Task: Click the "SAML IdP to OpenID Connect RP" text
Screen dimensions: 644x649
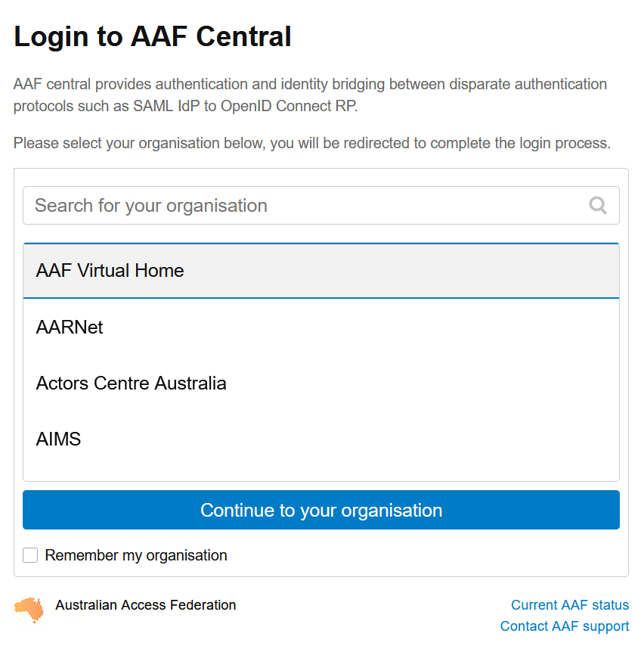Action: click(x=245, y=106)
